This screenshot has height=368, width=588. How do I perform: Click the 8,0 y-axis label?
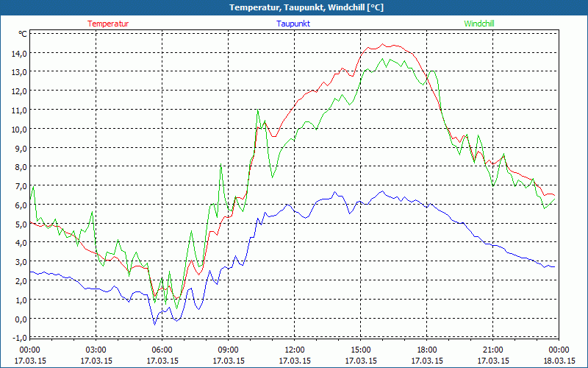tap(21, 167)
